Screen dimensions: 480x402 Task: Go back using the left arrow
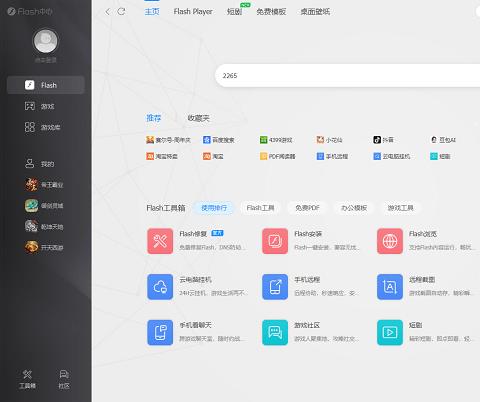click(108, 12)
